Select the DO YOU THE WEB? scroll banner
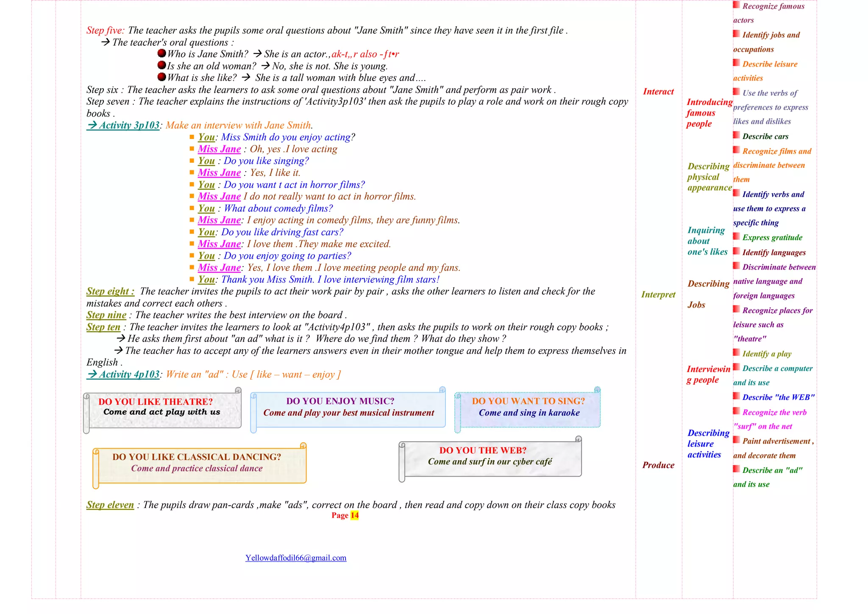 (490, 458)
